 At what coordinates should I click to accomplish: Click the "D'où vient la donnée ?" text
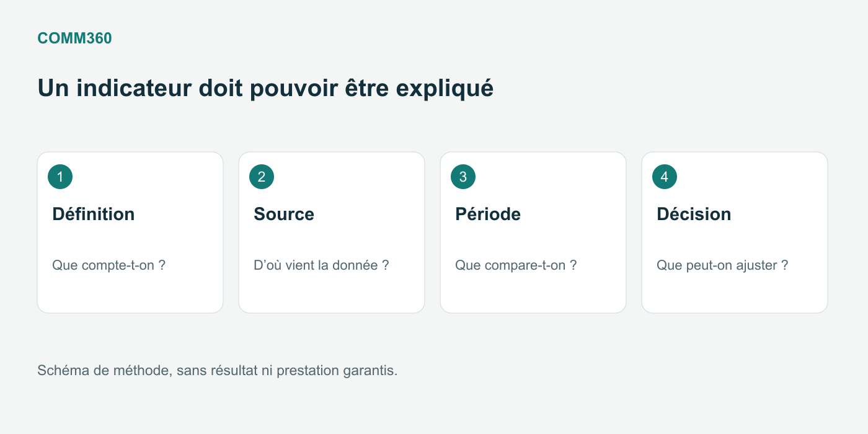pos(321,265)
